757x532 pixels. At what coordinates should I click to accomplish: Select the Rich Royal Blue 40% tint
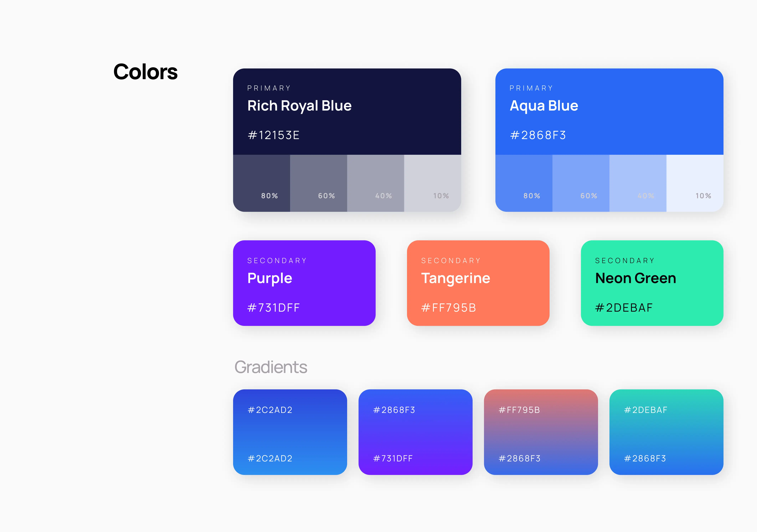[375, 183]
